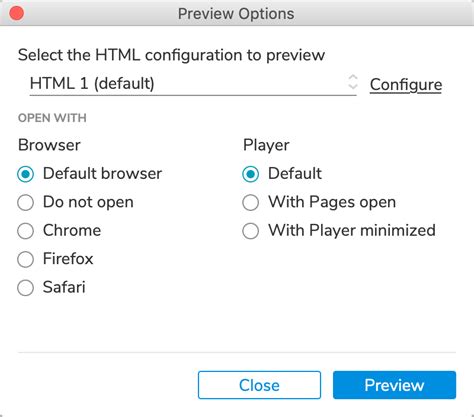Choose the Default player radio option
474x417 pixels.
click(x=251, y=174)
